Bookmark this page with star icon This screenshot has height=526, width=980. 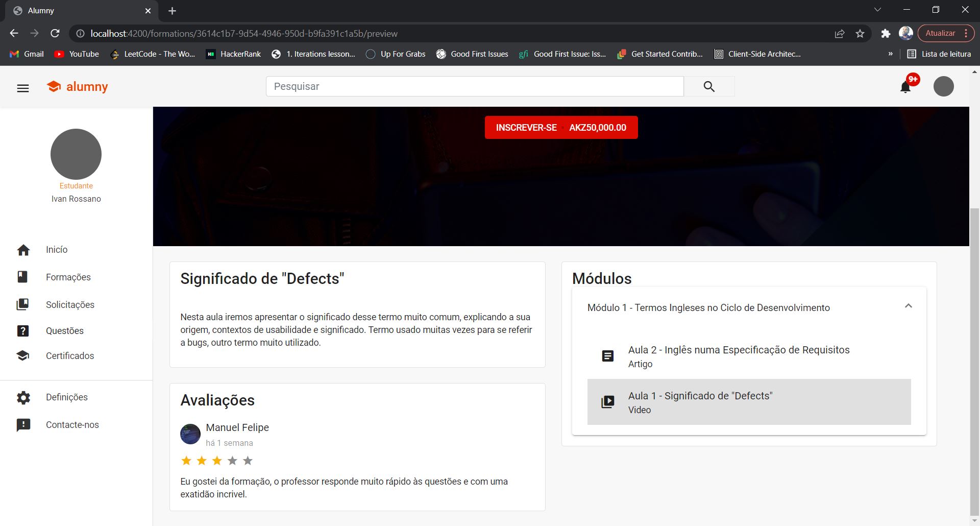[860, 34]
